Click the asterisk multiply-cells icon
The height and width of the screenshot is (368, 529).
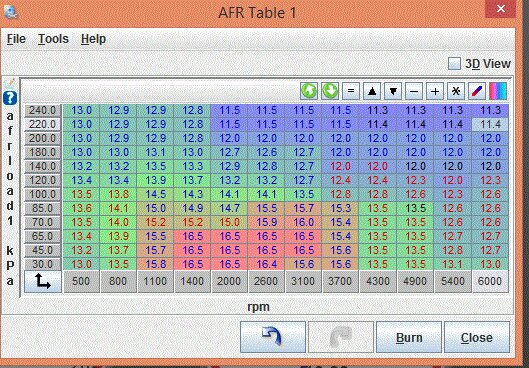tap(456, 91)
